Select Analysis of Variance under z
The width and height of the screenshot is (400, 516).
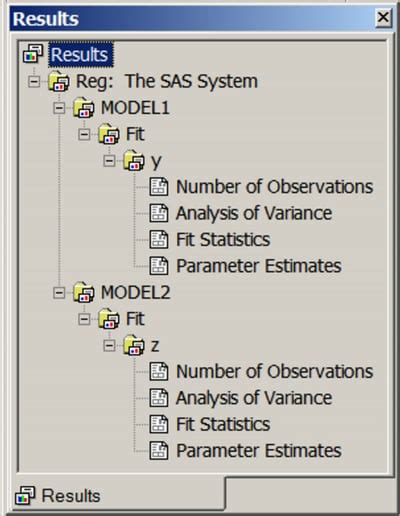(x=254, y=398)
